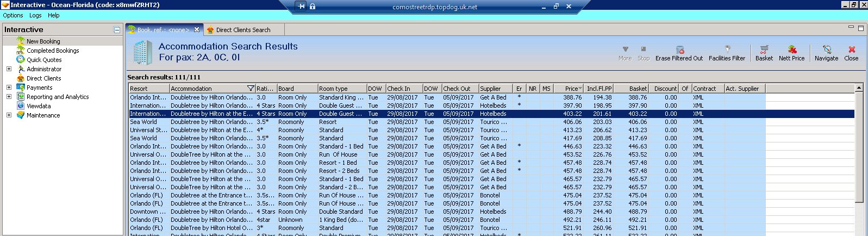The image size is (868, 236).
Task: Click the hotel building icon
Action: (142, 53)
